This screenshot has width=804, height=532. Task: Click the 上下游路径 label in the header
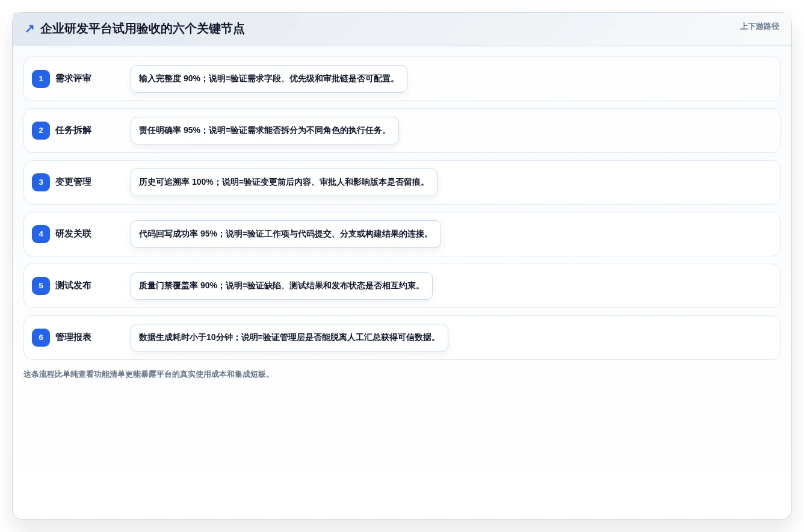tap(759, 26)
